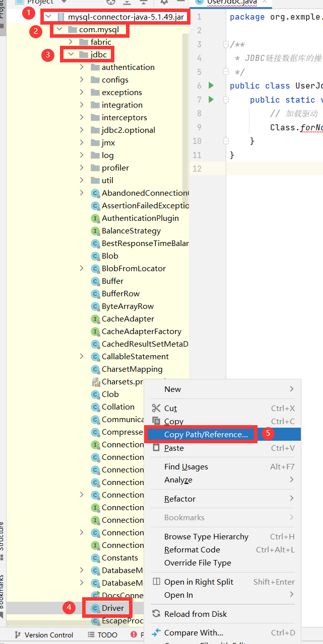Select the log folder
This screenshot has height=644, width=323.
coord(108,155)
